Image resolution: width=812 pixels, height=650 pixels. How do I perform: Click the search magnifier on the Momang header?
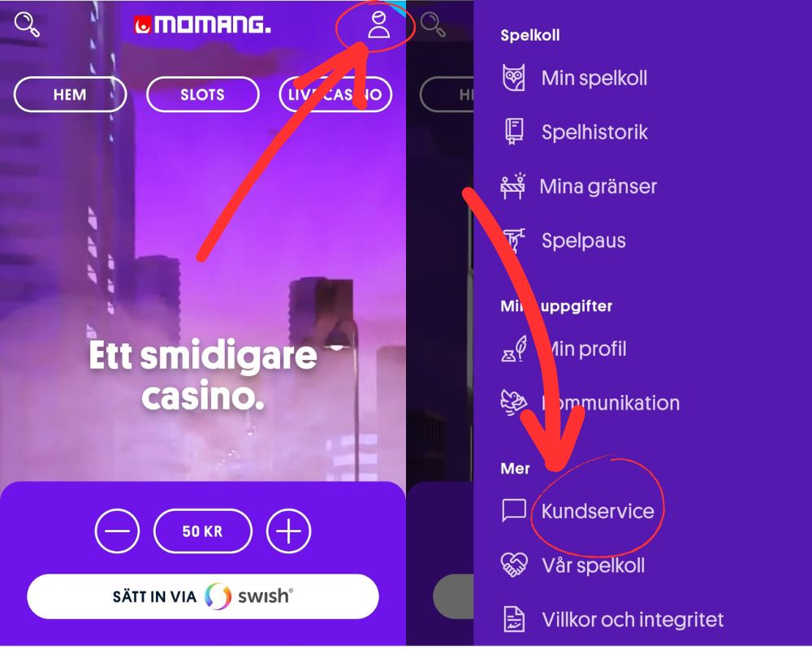(x=27, y=24)
